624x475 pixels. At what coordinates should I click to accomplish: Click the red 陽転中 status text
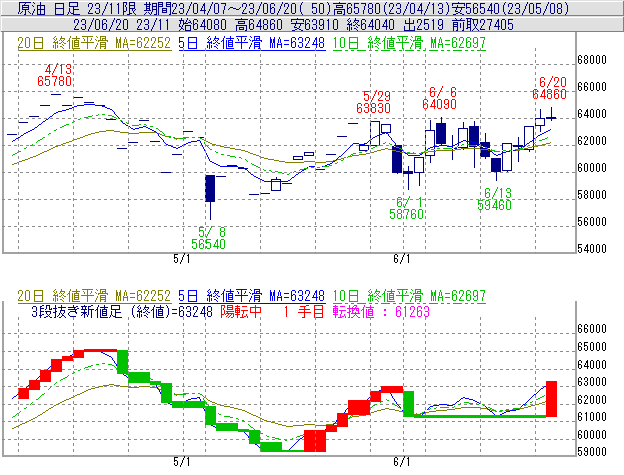tap(241, 311)
